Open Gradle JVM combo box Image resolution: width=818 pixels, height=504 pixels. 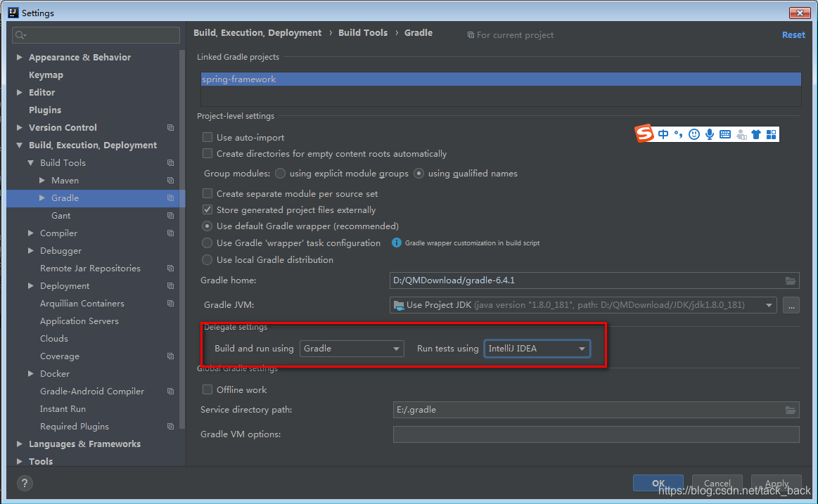point(583,305)
